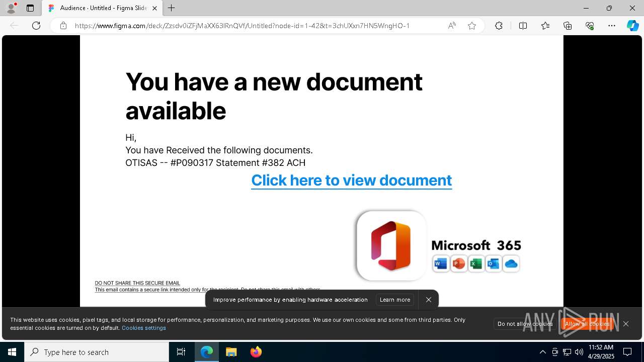Click the 'Click here to view document' link

352,180
